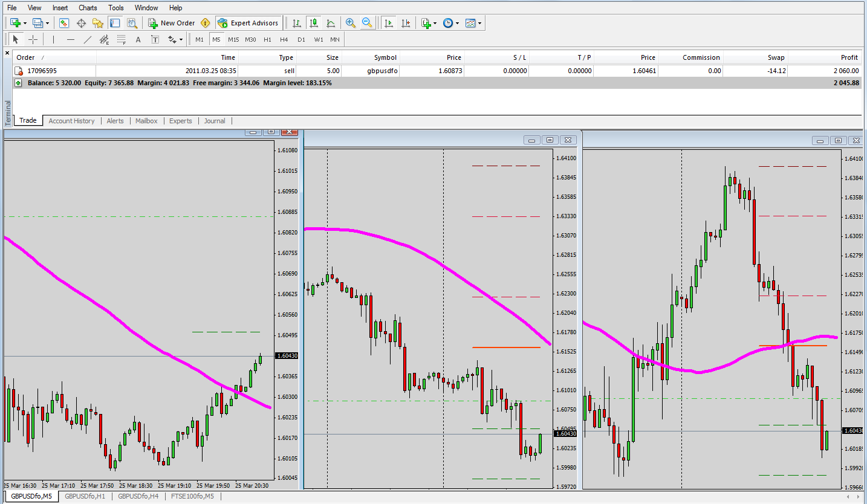Select the GBPUSDfo,H4 chart tab

point(138,496)
